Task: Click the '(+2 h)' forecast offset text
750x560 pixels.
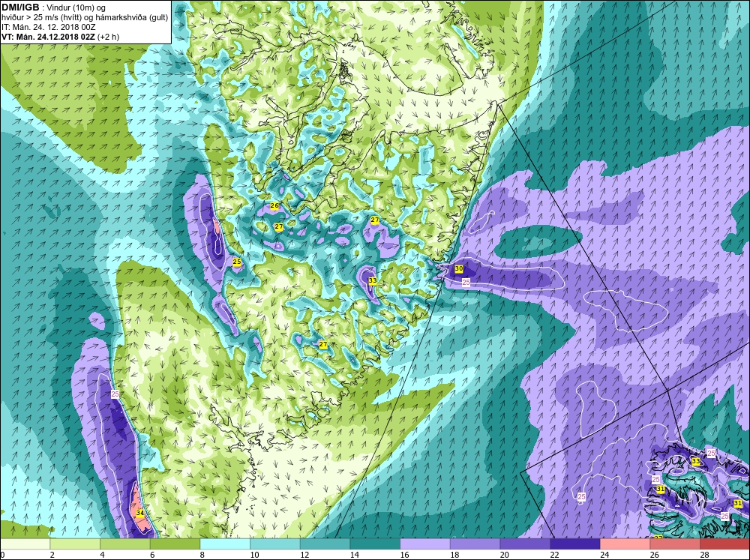Action: tap(108, 37)
